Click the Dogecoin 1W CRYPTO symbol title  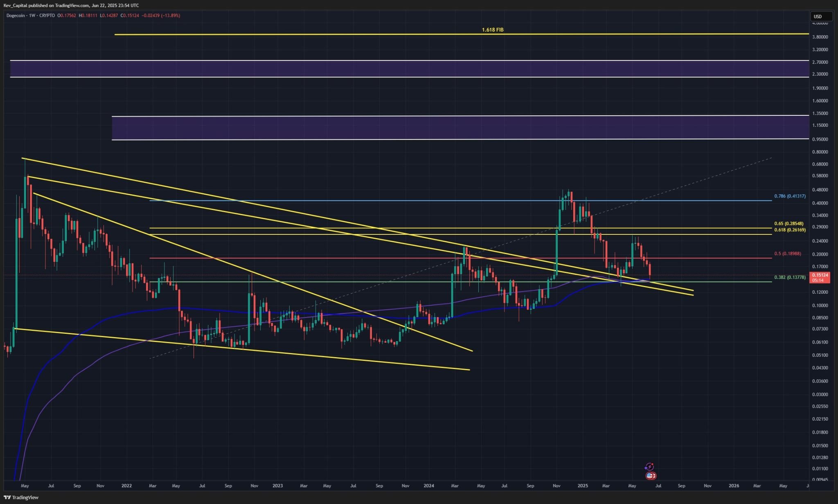coord(31,16)
